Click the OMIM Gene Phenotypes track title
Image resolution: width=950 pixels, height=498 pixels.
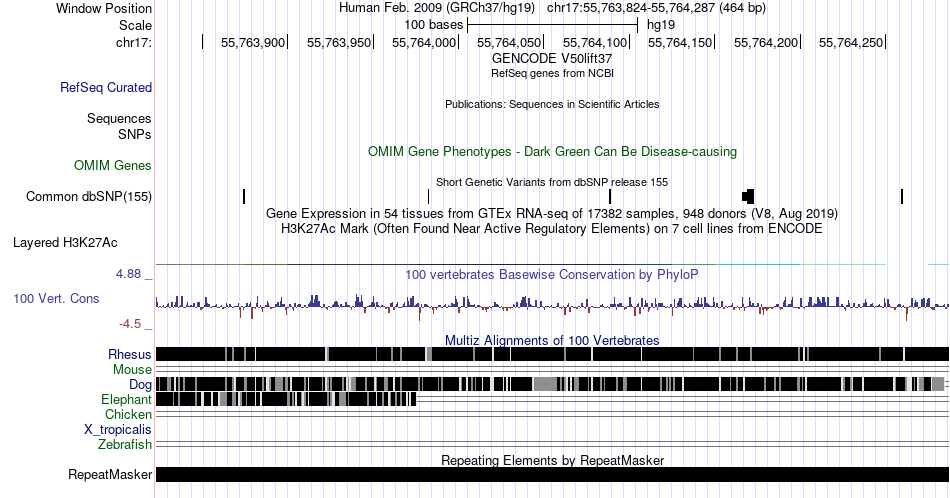[x=552, y=151]
